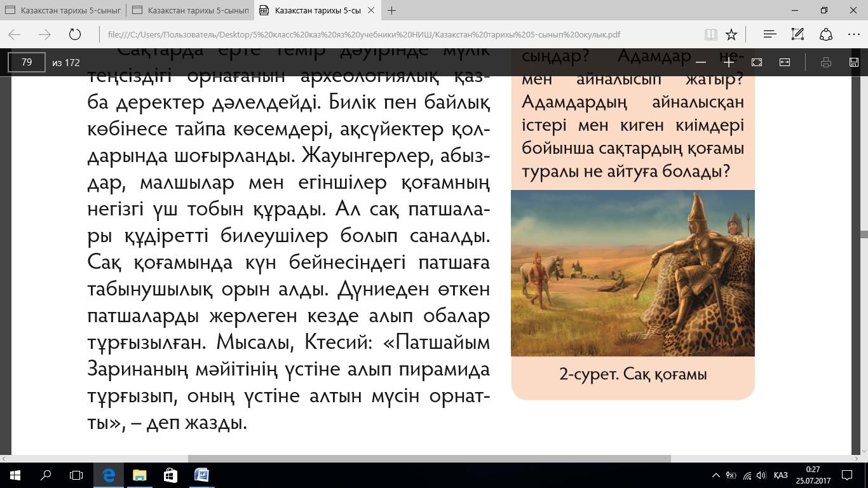Refresh the current PDF page
Screen dimensions: 868x488
pos(74,34)
